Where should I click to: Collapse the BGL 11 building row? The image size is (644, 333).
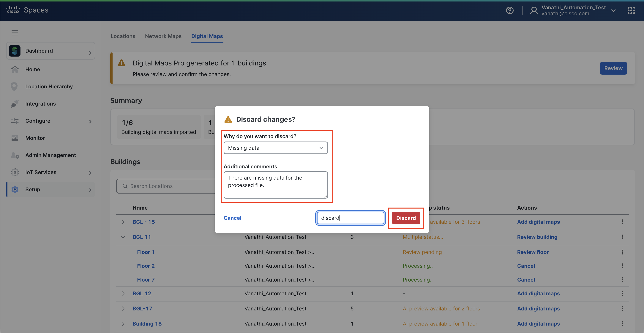point(123,237)
